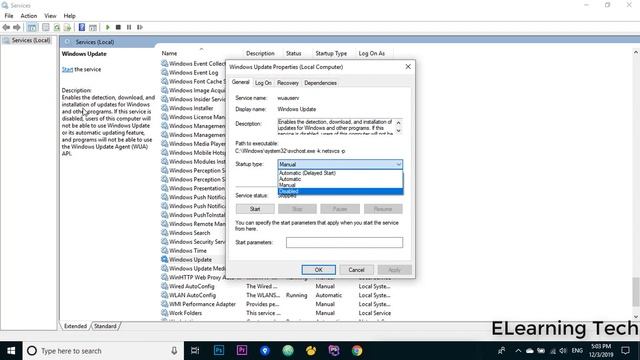The image size is (640, 360).
Task: Switch to the Recovery tab
Action: (x=288, y=83)
